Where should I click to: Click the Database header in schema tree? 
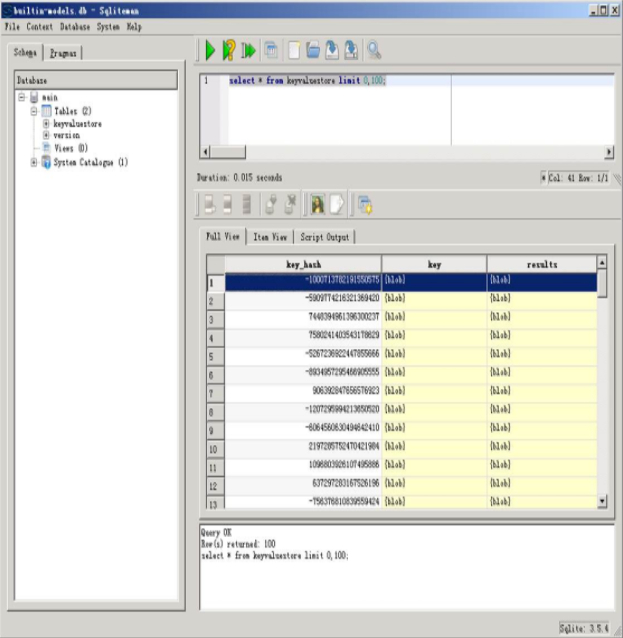pos(96,80)
